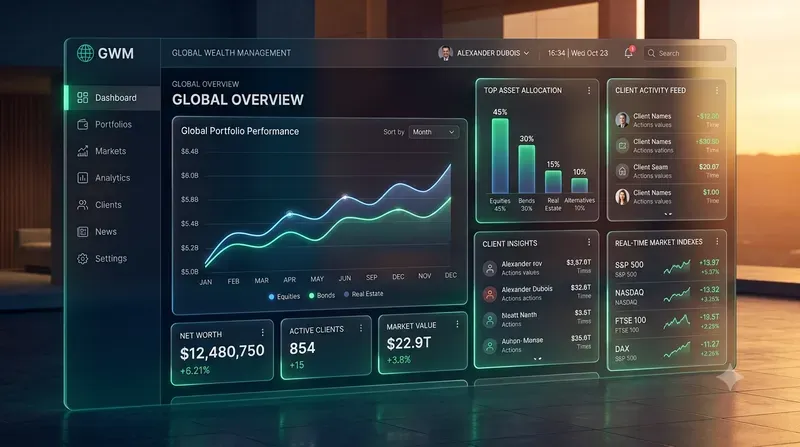The height and width of the screenshot is (447, 800).
Task: Open the Dashboard grid icon
Action: [82, 97]
